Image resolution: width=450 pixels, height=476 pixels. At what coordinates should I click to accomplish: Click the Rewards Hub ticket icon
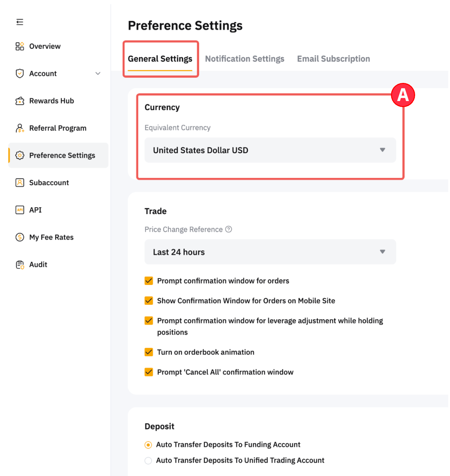[20, 101]
